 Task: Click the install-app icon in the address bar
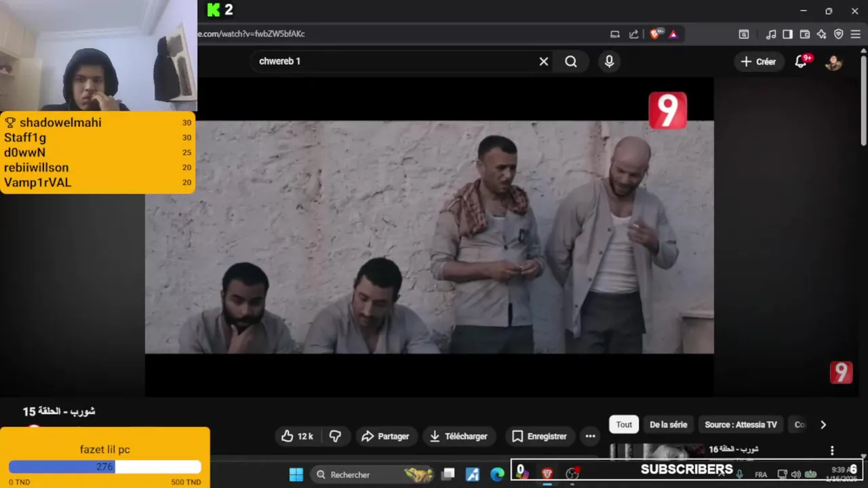(615, 34)
